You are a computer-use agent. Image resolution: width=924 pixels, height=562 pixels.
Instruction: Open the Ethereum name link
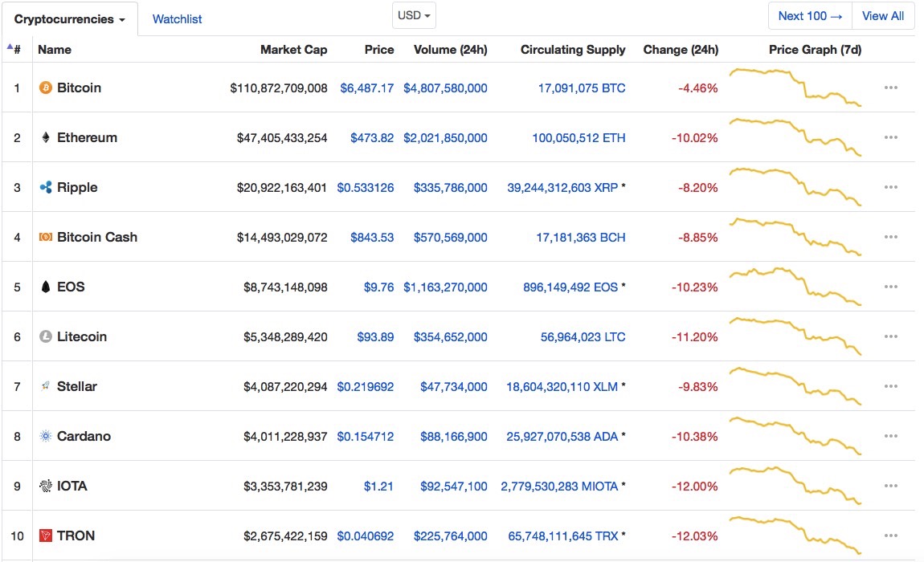[x=88, y=137]
